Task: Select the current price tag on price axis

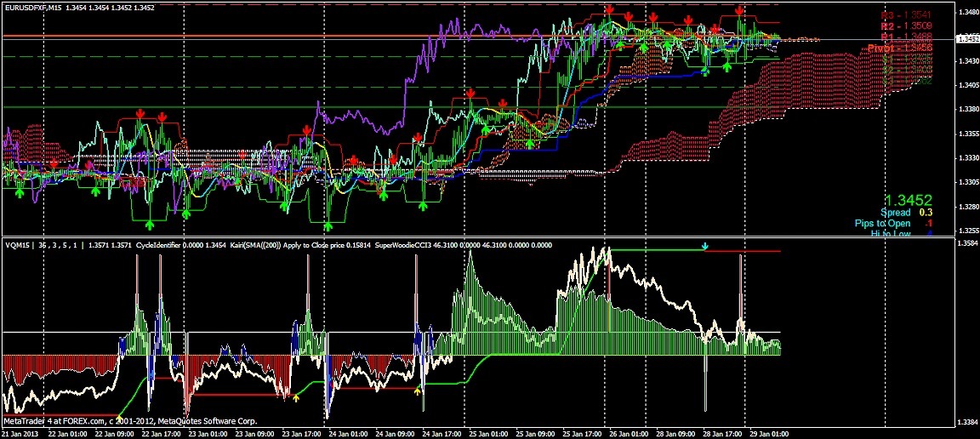Action: pyautogui.click(x=966, y=38)
